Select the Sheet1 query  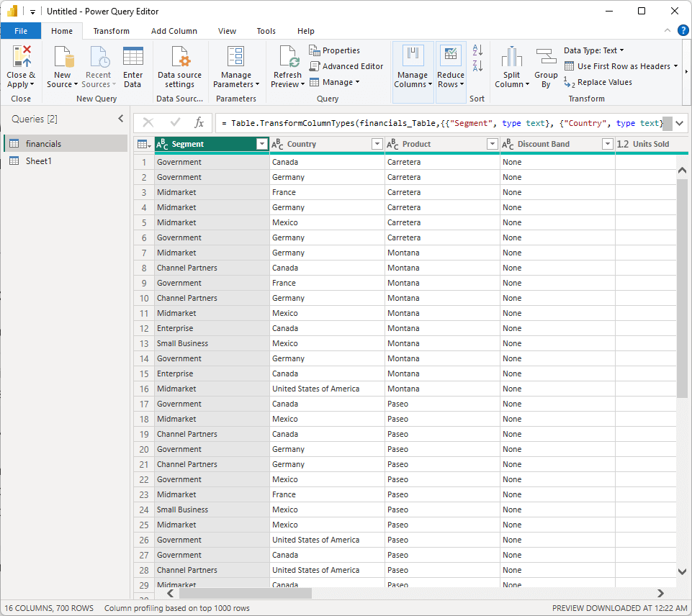pyautogui.click(x=66, y=161)
